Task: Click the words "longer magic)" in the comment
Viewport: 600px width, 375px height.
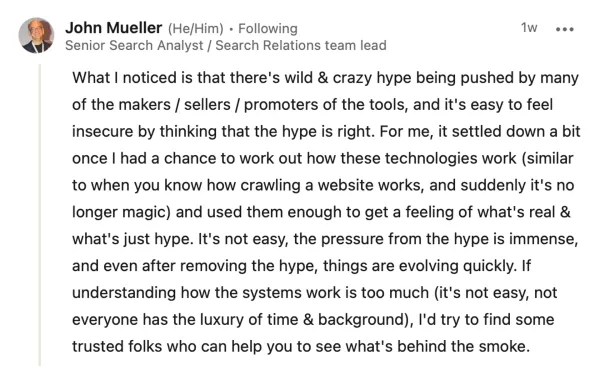Action: [x=121, y=213]
